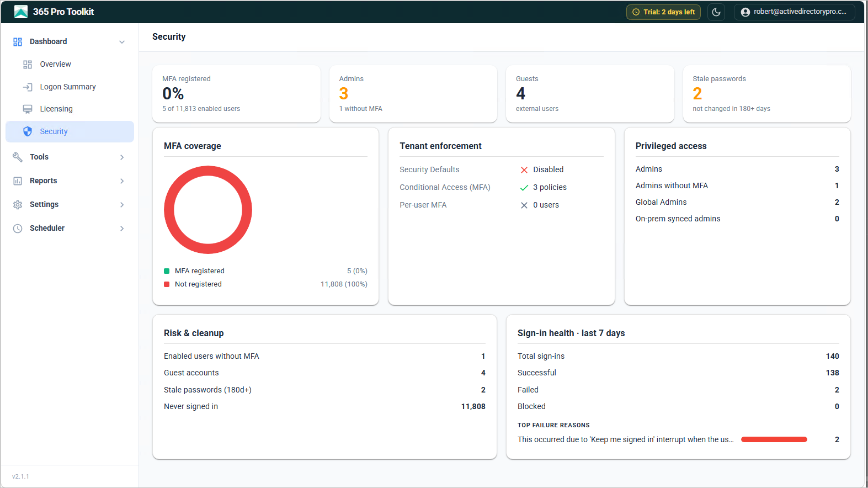Click the Reports chart icon

[x=18, y=181]
